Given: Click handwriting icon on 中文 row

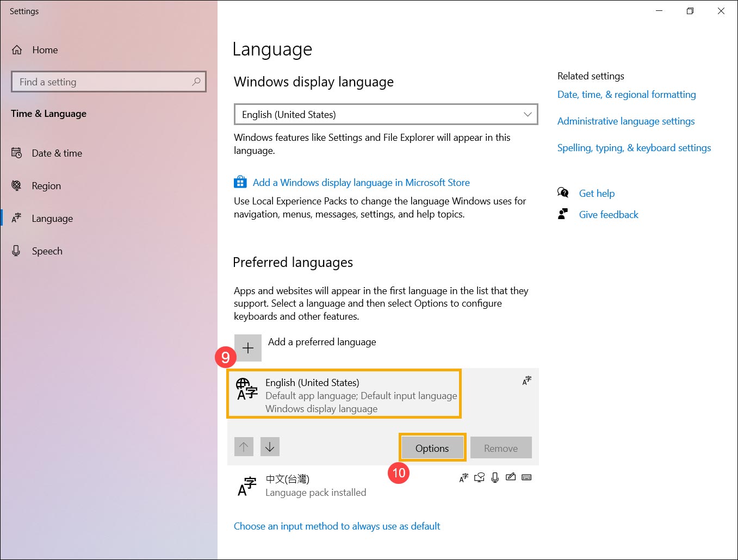Looking at the screenshot, I should (x=511, y=477).
